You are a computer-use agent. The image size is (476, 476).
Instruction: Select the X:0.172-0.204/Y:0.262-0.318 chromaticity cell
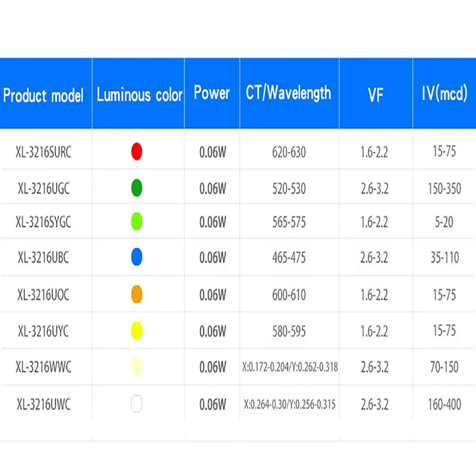tap(290, 367)
